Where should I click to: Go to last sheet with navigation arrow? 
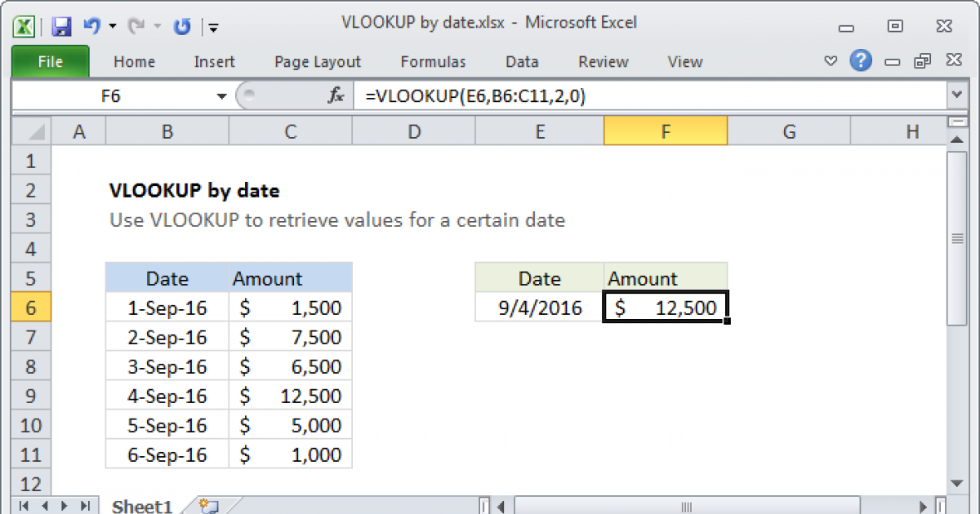click(x=85, y=506)
